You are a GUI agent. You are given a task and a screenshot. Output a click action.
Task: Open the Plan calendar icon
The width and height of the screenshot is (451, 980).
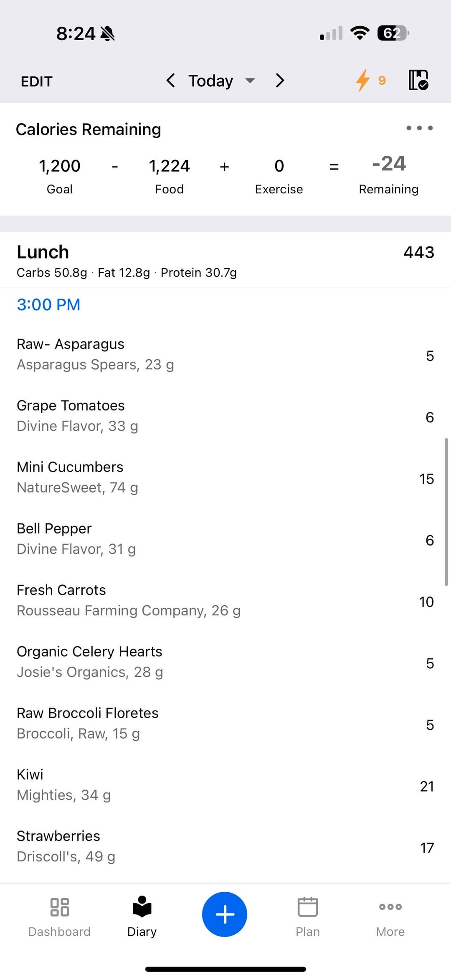click(308, 907)
